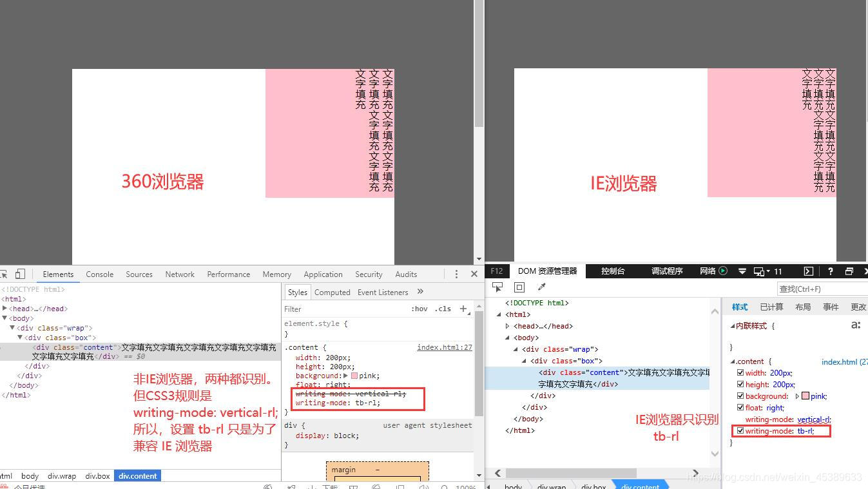Screen dimensions: 868x489
Task: Toggle device toolbar icon in Chrome DevTools
Action: tap(20, 274)
